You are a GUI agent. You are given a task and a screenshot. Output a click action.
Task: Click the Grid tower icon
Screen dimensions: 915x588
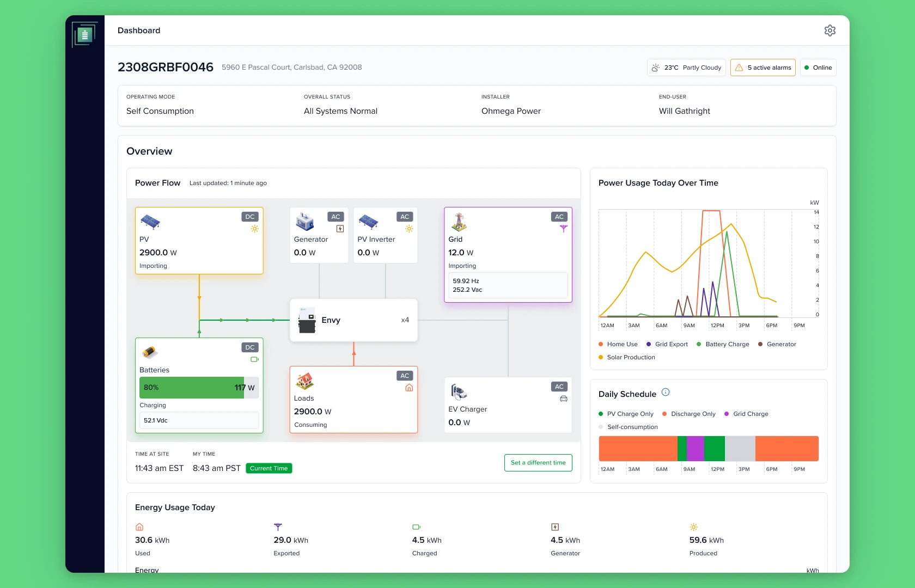459,222
